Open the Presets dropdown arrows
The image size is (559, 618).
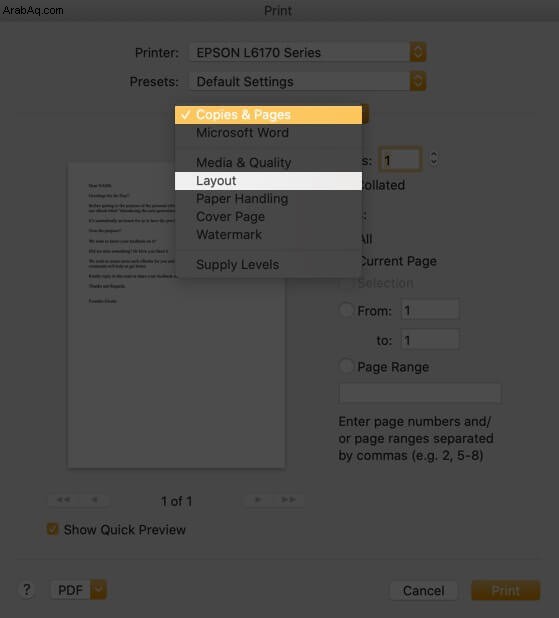point(418,81)
